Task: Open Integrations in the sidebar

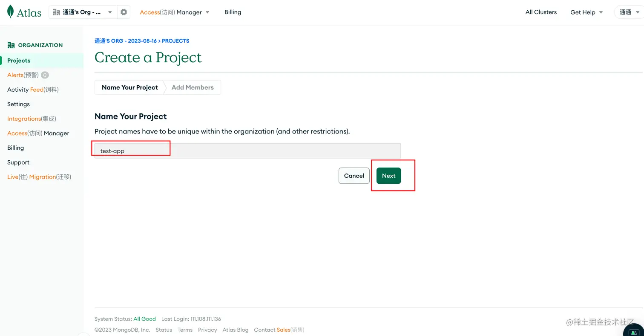Action: [32, 119]
